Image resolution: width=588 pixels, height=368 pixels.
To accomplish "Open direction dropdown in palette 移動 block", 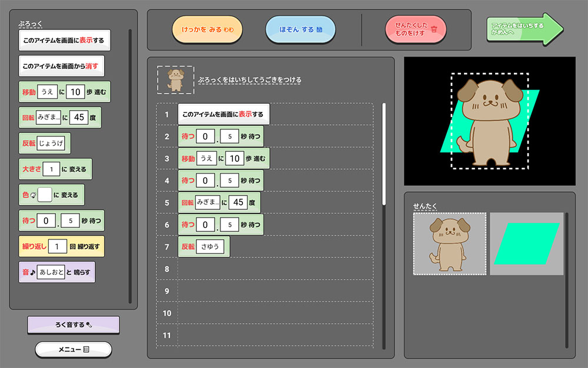I will point(47,92).
